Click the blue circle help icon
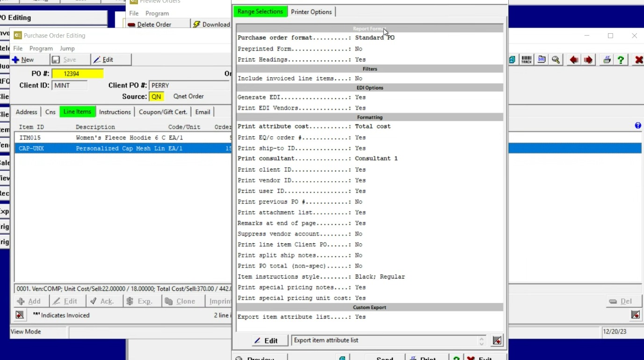Viewport: 644px width, 360px height. pyautogui.click(x=638, y=125)
